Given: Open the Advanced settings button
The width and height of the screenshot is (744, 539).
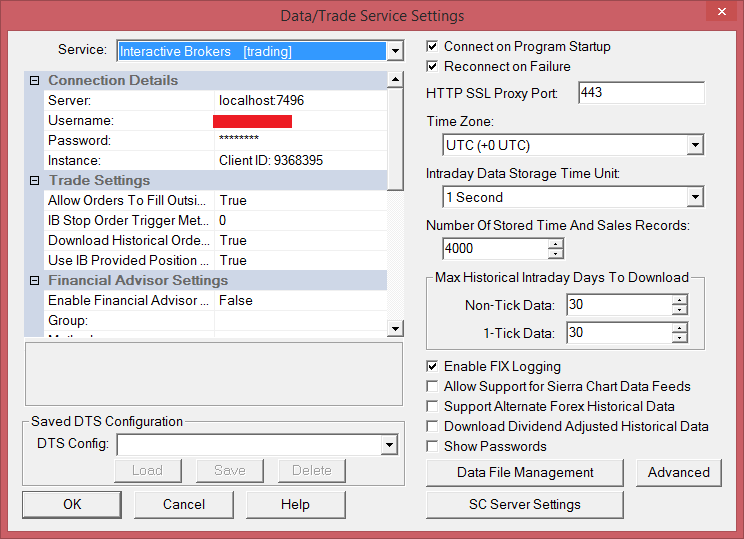Looking at the screenshot, I should click(679, 473).
